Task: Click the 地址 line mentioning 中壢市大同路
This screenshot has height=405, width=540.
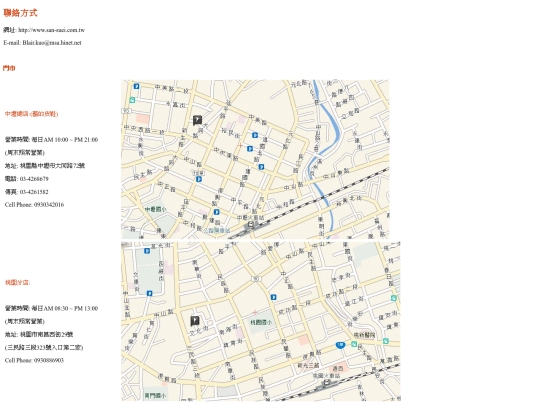Action: [45, 166]
